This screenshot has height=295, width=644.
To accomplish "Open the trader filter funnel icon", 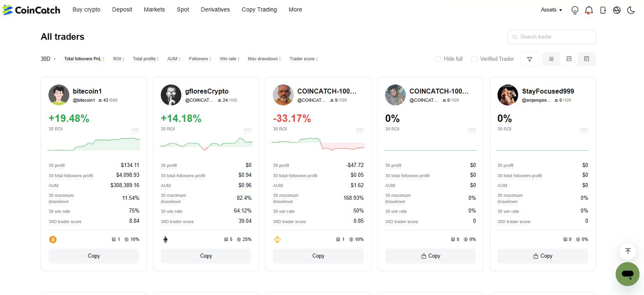I will (530, 59).
